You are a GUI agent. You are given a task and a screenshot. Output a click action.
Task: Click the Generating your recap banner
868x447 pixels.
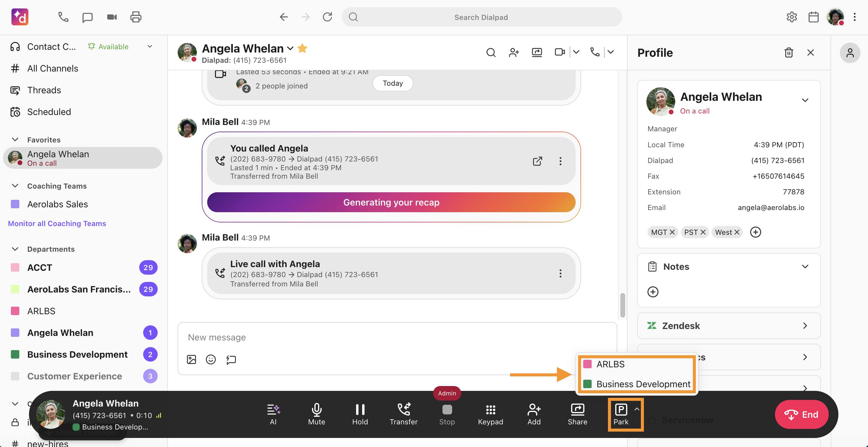click(x=391, y=202)
